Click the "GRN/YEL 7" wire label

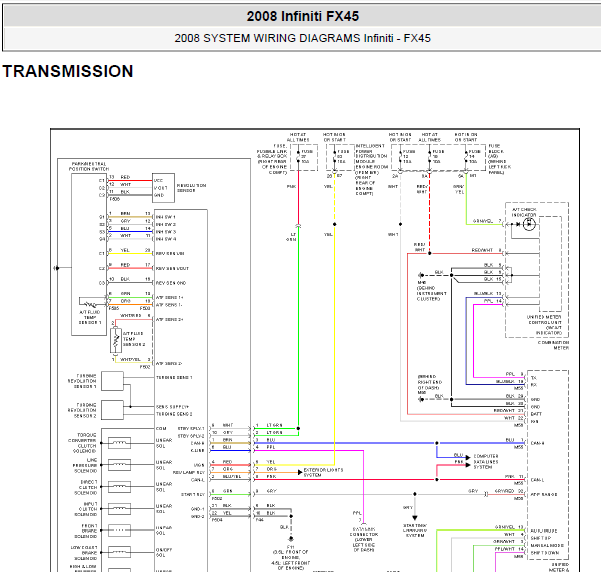(487, 221)
